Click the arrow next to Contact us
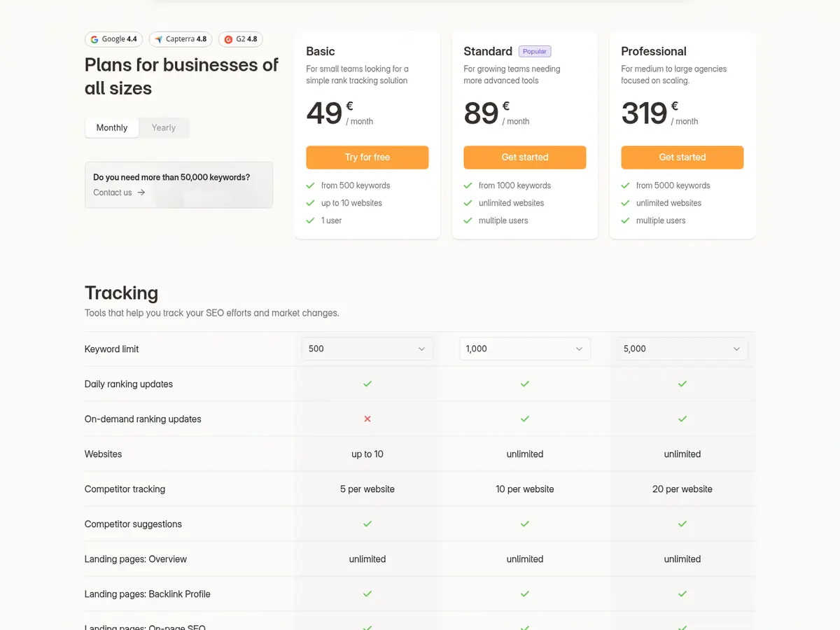Image resolution: width=840 pixels, height=630 pixels. click(141, 192)
